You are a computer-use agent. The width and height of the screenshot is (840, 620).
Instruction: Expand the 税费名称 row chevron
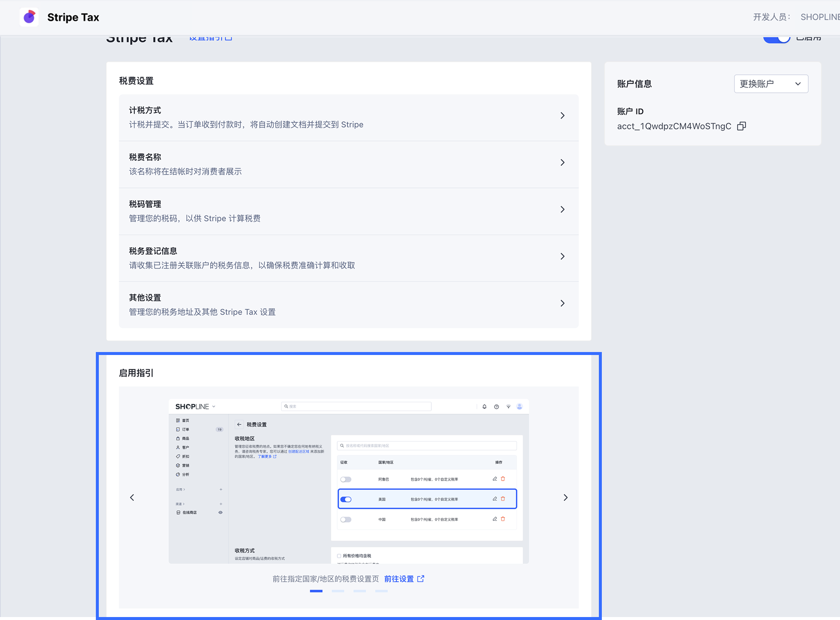(562, 163)
